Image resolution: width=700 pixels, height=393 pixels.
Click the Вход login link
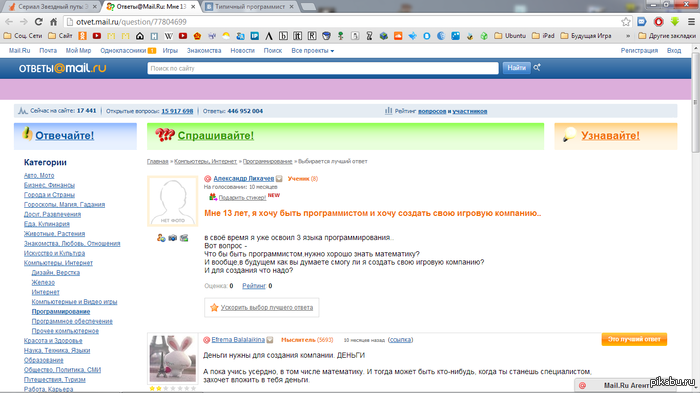click(674, 51)
